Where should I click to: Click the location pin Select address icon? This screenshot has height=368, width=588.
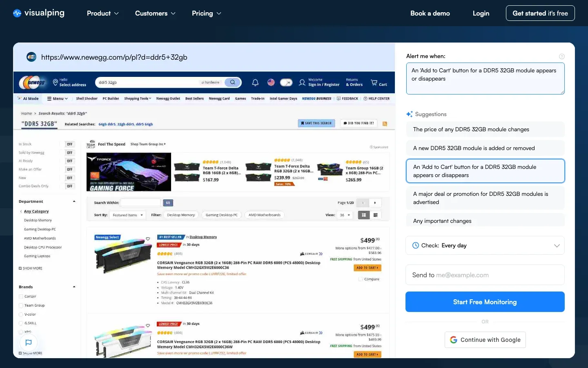pos(56,82)
